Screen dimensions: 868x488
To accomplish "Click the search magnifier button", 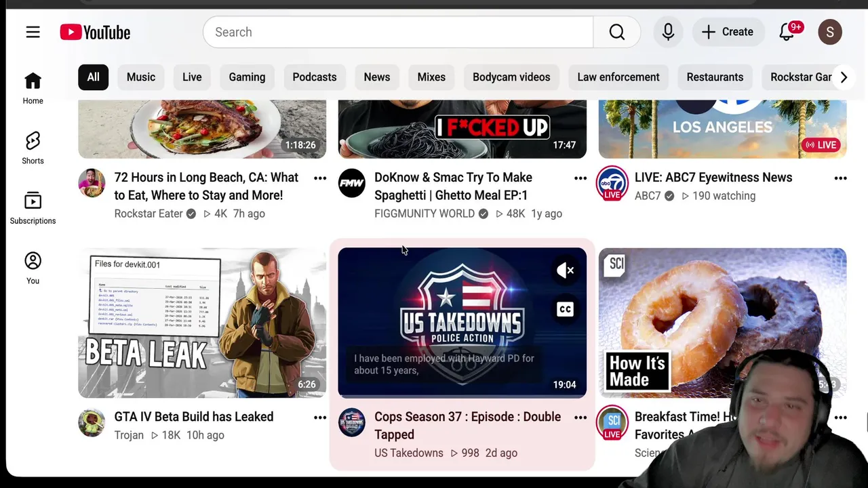I will [x=616, y=32].
